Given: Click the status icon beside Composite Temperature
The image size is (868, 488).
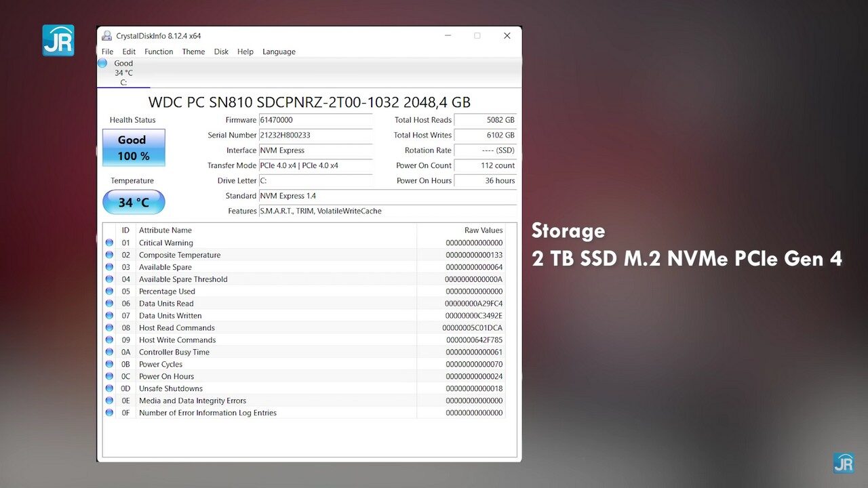Looking at the screenshot, I should [x=109, y=255].
